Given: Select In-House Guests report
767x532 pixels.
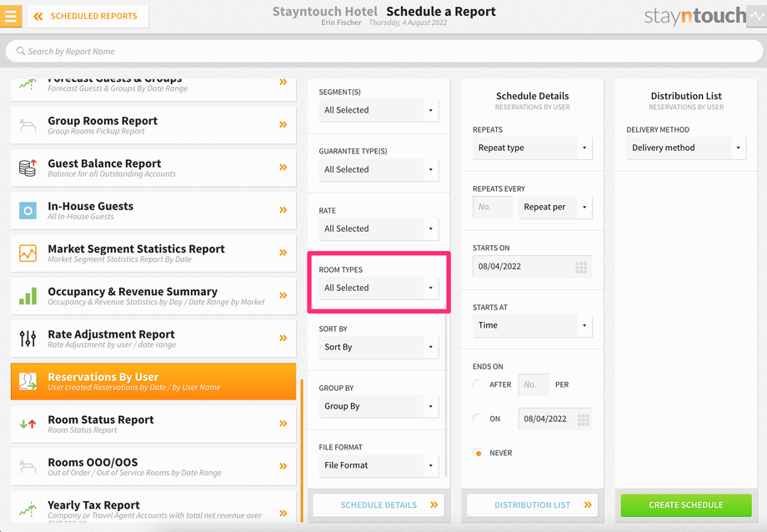Looking at the screenshot, I should click(x=153, y=210).
